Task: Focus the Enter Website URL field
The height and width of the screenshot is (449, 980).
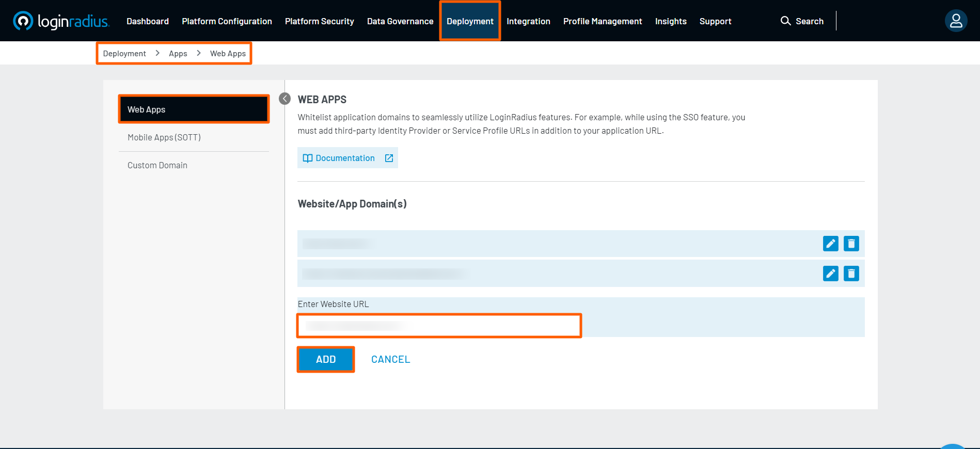Action: click(x=439, y=326)
